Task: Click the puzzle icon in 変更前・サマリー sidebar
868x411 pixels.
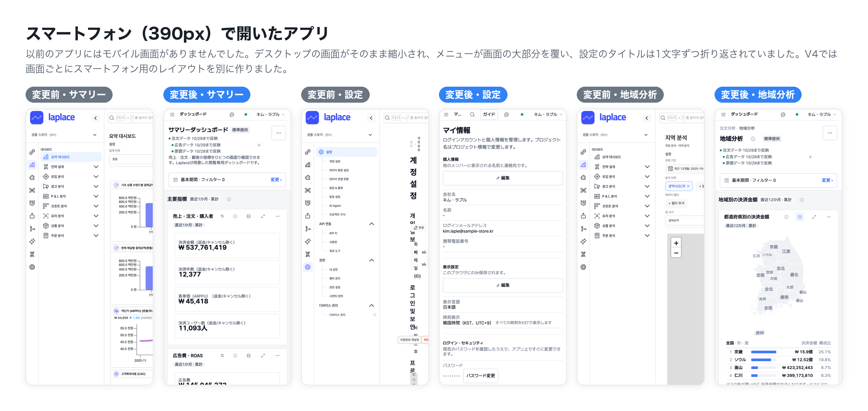Action: (32, 178)
